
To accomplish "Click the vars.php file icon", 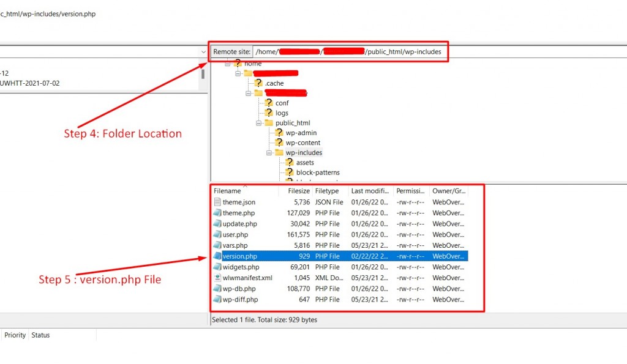I will click(x=217, y=245).
